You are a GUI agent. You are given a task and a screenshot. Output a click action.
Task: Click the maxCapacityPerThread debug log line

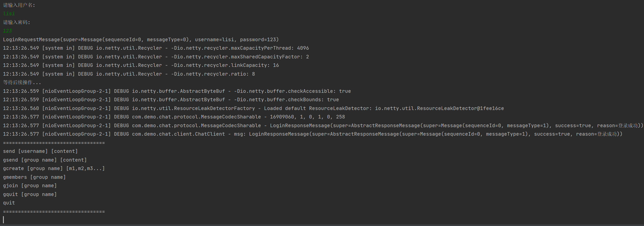(x=156, y=48)
